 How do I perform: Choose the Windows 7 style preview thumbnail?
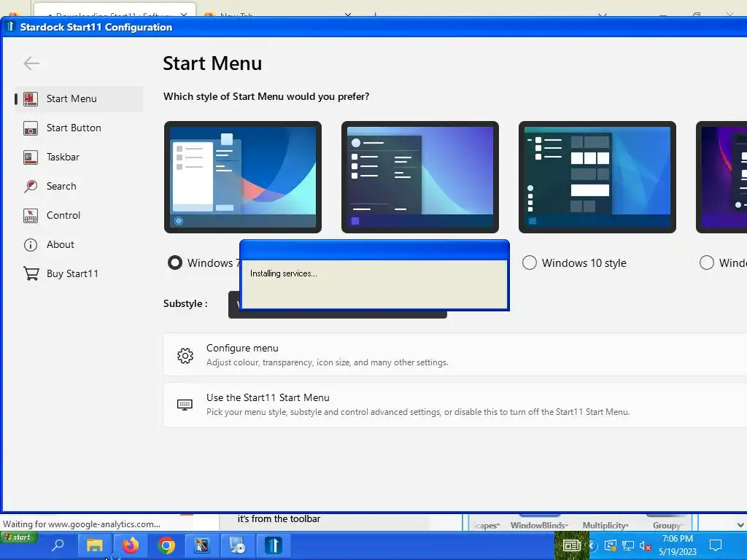(243, 177)
